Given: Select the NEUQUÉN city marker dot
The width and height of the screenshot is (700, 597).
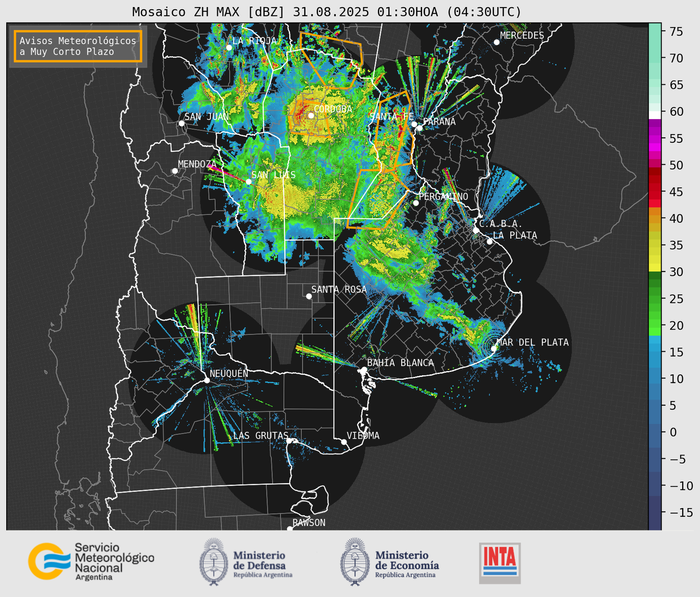Looking at the screenshot, I should coord(207,380).
